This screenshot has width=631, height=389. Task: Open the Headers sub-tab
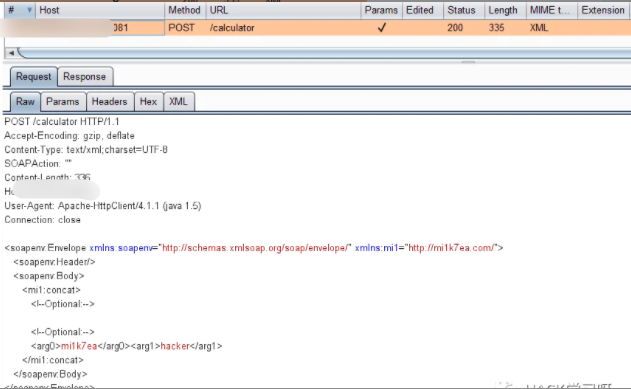109,102
